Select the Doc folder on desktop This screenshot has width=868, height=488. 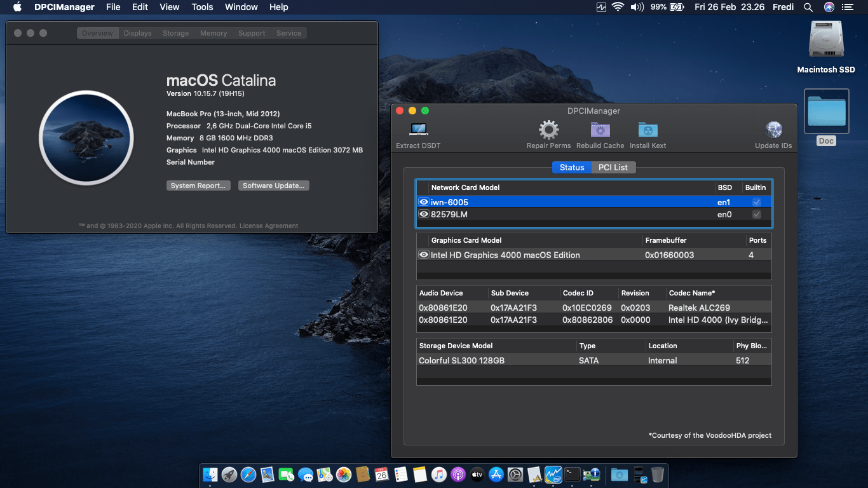click(x=826, y=112)
